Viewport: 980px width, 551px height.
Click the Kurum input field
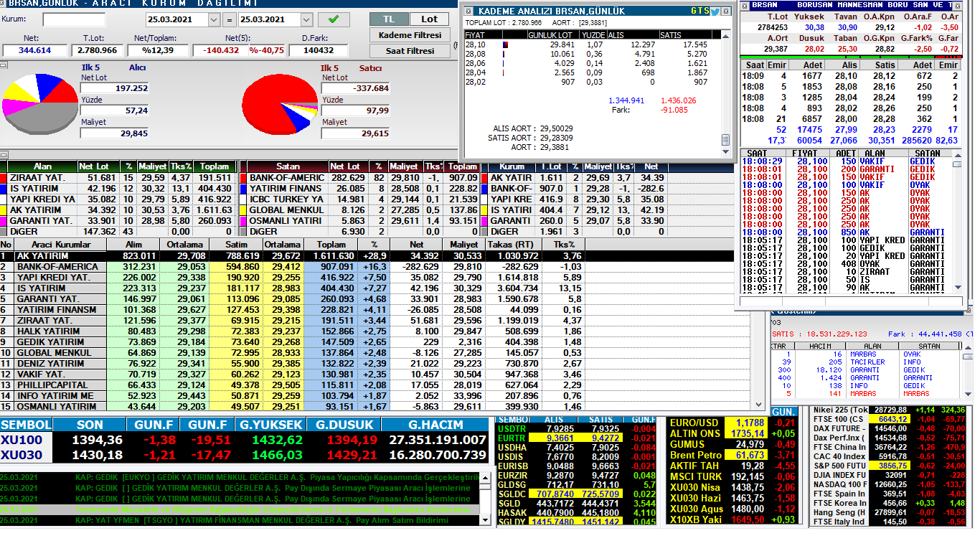pos(73,19)
